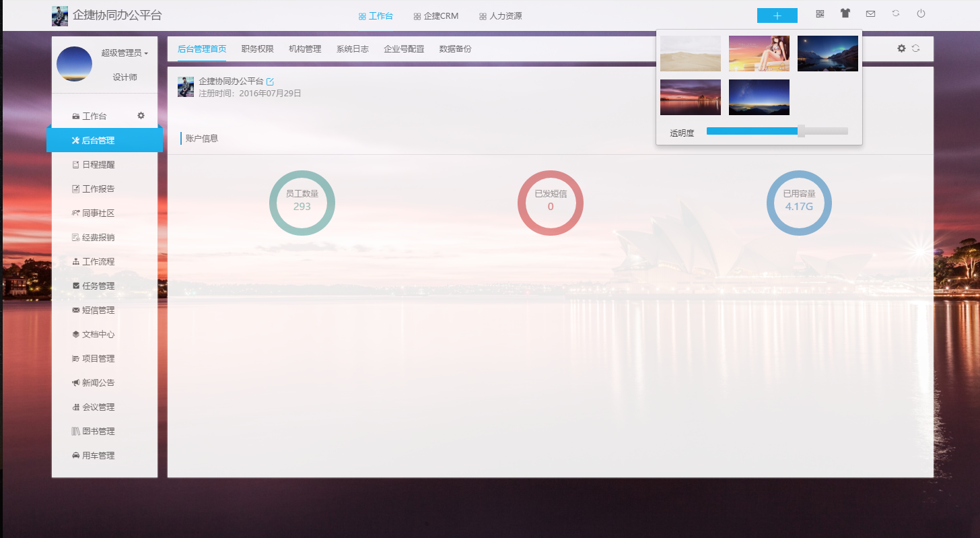Open the envelope message icon

point(870,13)
